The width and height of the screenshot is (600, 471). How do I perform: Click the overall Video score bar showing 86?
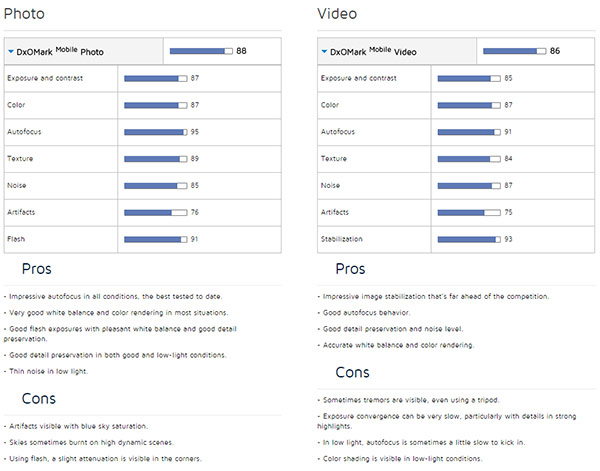(515, 51)
